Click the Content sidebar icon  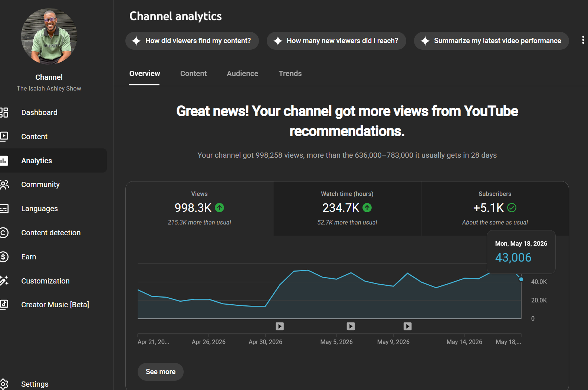(4, 137)
